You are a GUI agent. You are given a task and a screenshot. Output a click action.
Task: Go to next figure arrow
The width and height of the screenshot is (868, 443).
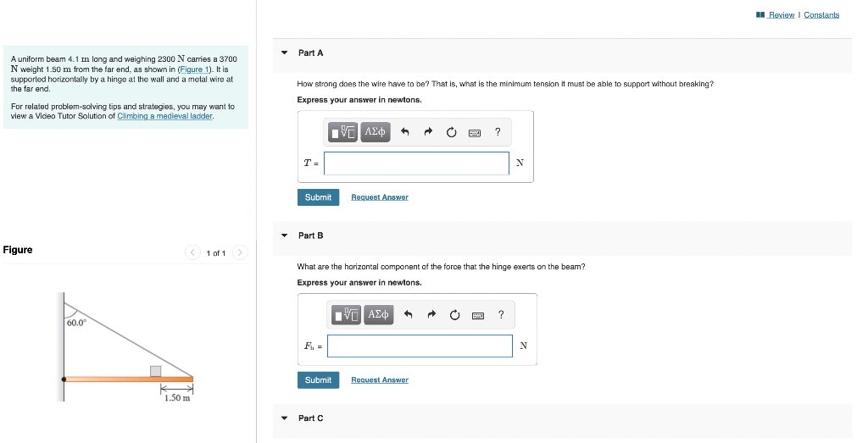coord(239,252)
